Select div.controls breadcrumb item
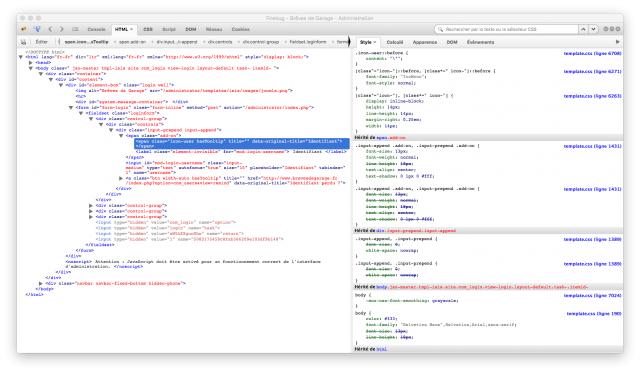Screen dimensions: 640x373 pyautogui.click(x=220, y=42)
